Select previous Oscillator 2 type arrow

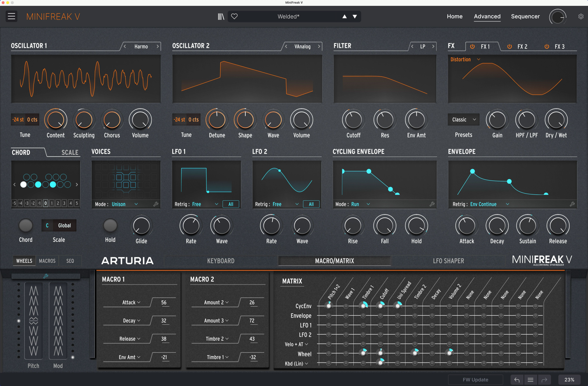286,46
